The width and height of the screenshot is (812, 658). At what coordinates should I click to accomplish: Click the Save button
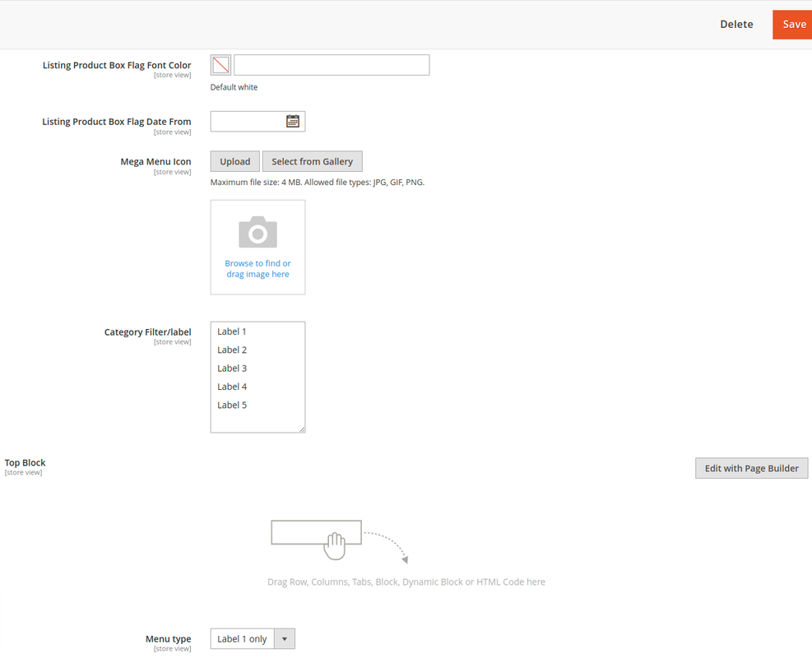point(794,25)
